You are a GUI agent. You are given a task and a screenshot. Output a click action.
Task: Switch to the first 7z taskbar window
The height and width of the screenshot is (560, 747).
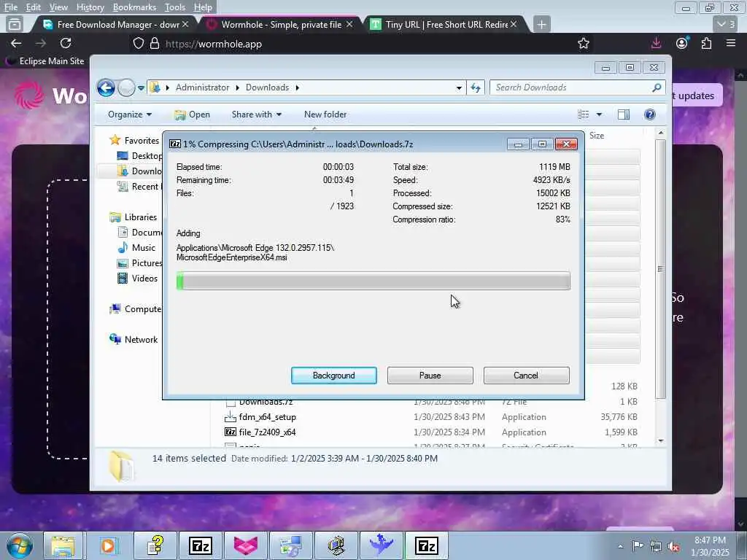[201, 545]
